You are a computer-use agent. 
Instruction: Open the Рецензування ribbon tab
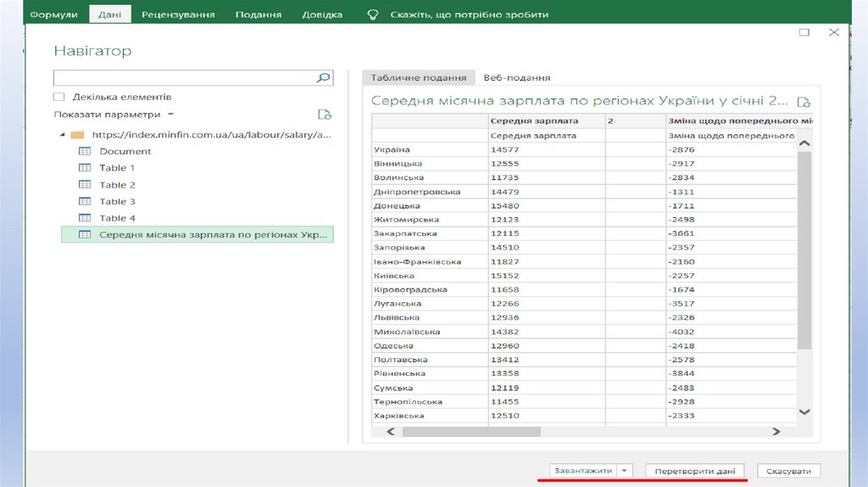[x=178, y=14]
